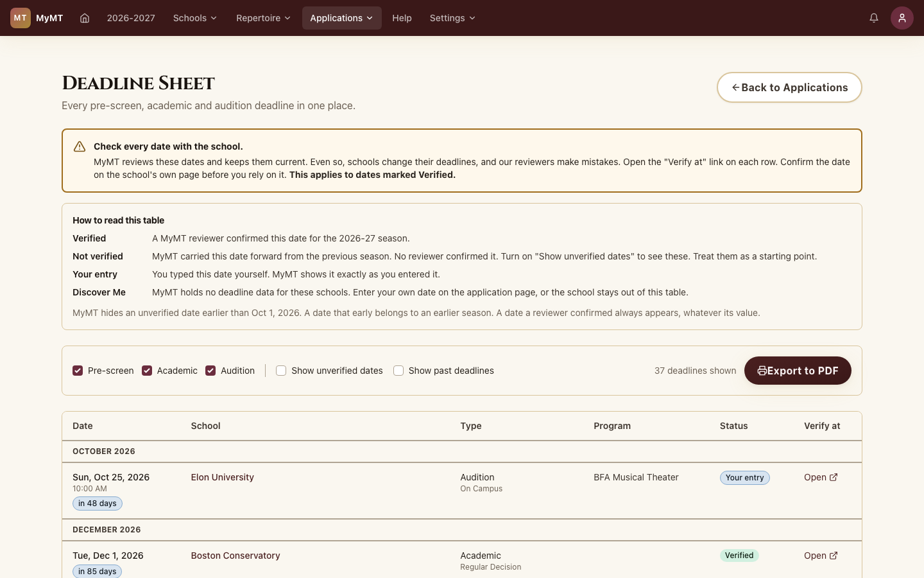Uncheck the Audition filter
Screen dimensions: 924x578
pos(210,371)
